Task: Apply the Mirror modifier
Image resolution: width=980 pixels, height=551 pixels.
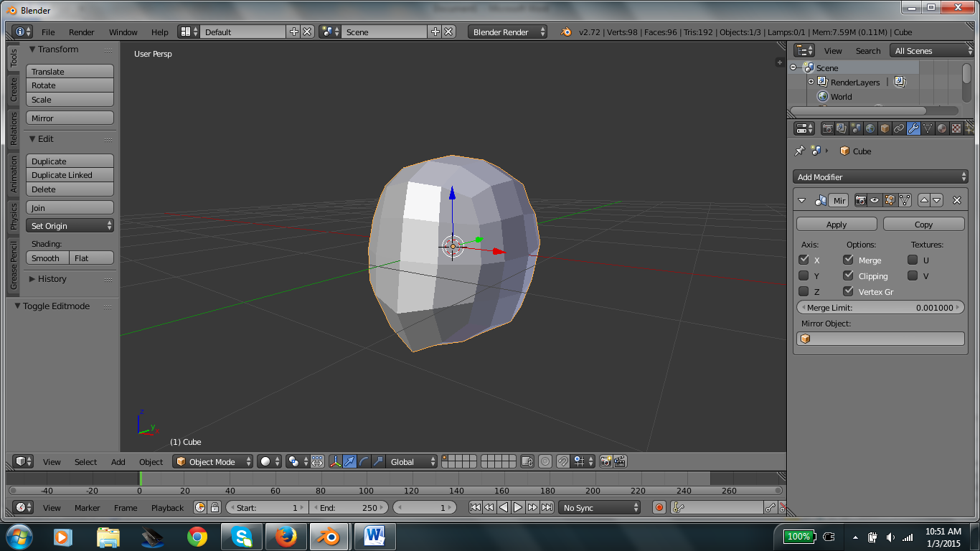Action: [836, 224]
